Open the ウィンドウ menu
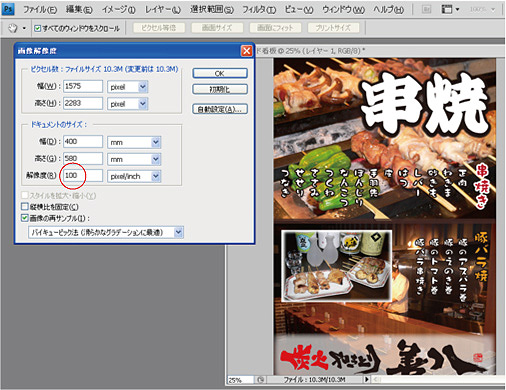The width and height of the screenshot is (506, 390). point(343,10)
